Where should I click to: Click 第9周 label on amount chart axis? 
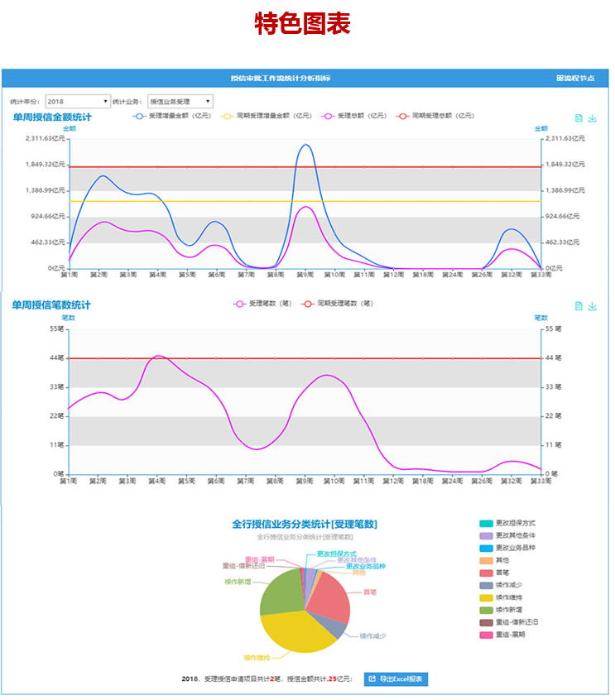(305, 275)
